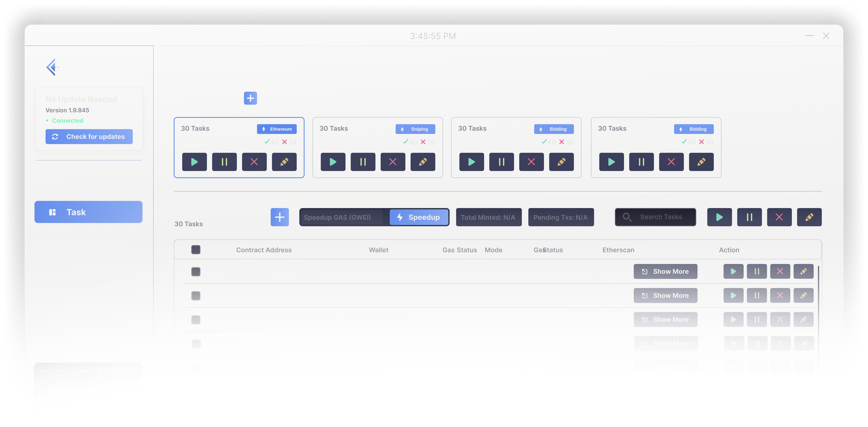Viewport: 868px width, 427px height.
Task: Check the third table row checkbox
Action: [x=196, y=320]
